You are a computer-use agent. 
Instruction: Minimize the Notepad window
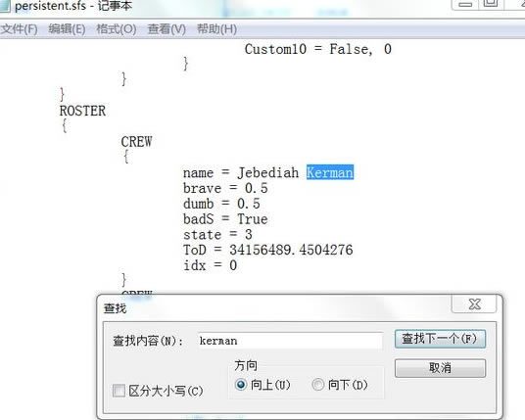pyautogui.click(x=465, y=4)
